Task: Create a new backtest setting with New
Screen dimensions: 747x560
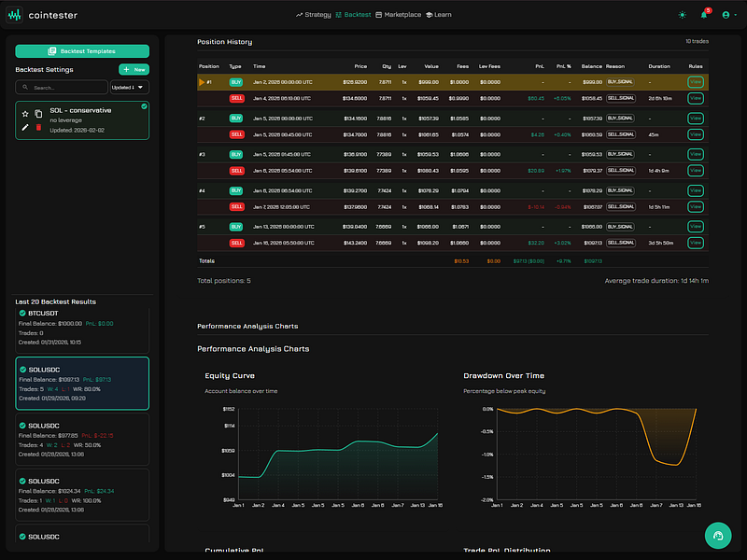Action: coord(134,69)
